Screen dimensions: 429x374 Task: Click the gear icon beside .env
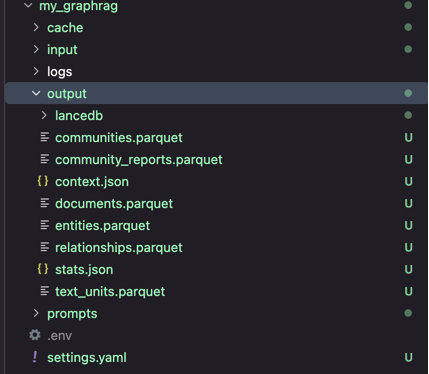click(35, 335)
